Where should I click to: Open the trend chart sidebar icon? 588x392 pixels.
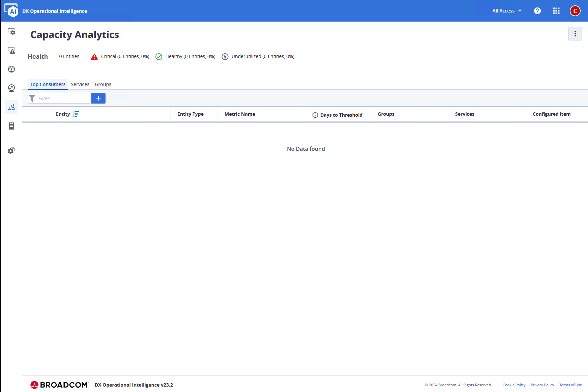[x=11, y=88]
